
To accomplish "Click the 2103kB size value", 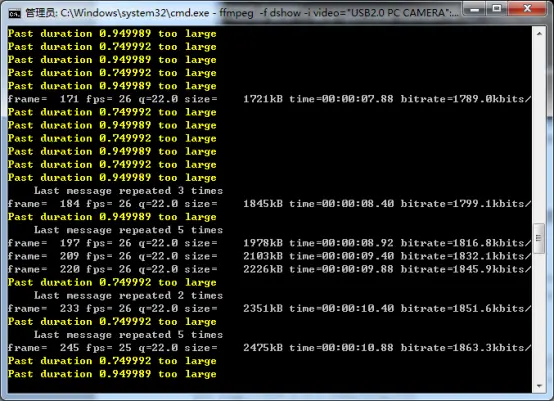I will click(x=263, y=256).
